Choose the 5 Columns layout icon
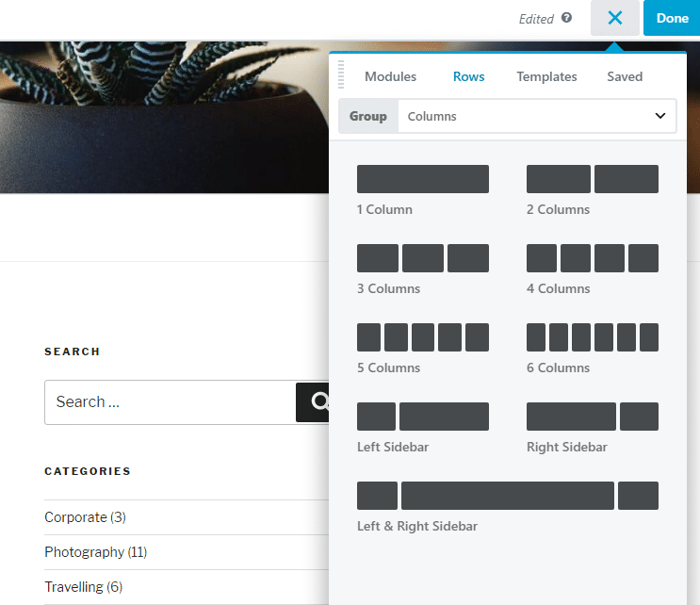This screenshot has height=605, width=700. [422, 337]
